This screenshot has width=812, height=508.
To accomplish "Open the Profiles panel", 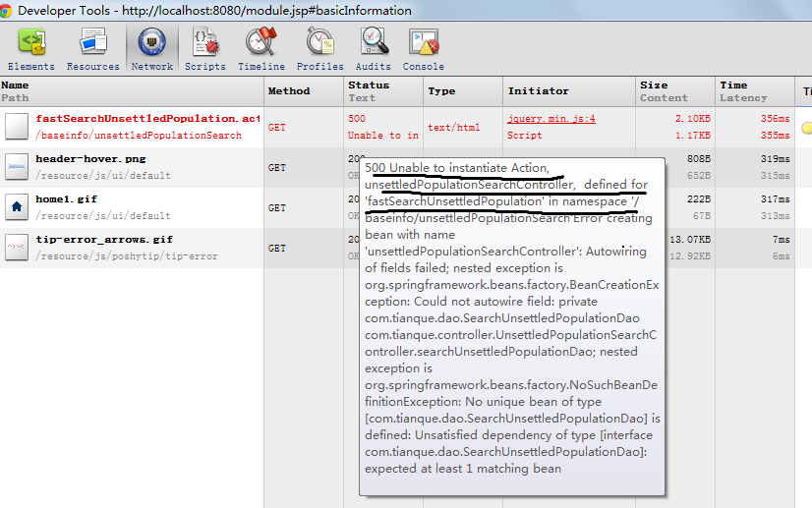I will click(320, 50).
